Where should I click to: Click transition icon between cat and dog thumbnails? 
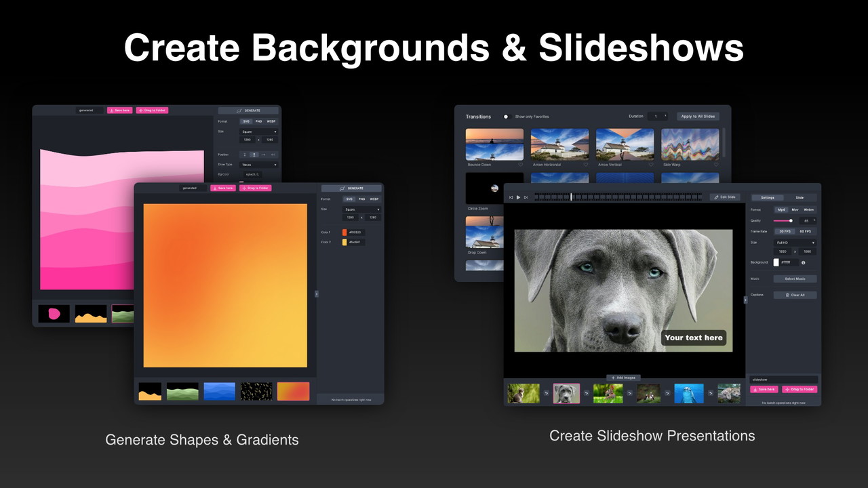click(547, 393)
